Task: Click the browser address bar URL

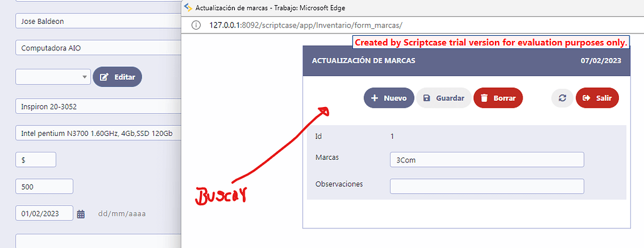Action: [x=306, y=25]
